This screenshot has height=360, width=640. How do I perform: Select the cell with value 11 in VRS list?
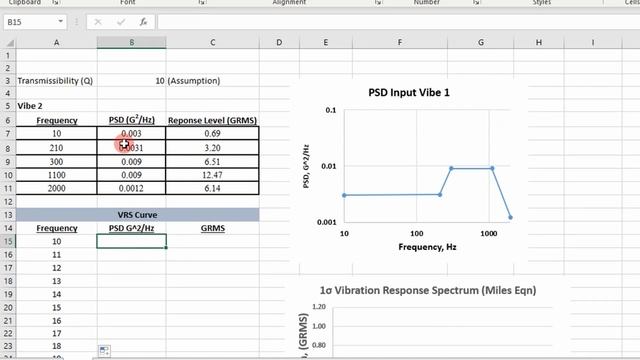click(x=56, y=255)
